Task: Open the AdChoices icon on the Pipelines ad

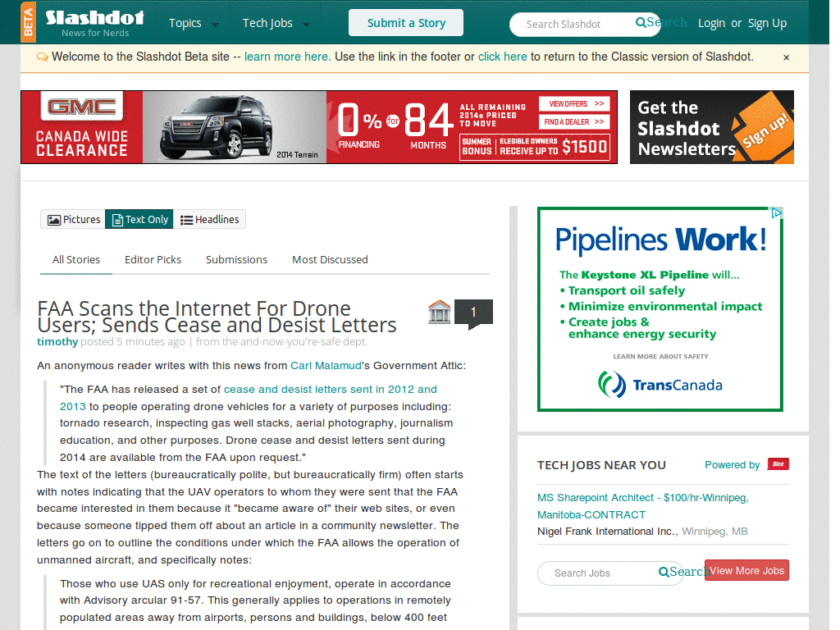Action: [777, 212]
